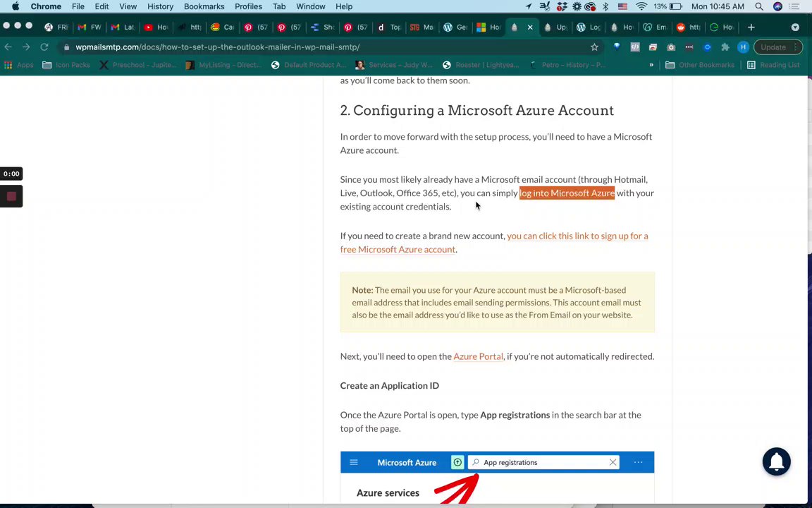Close the active tab
The width and height of the screenshot is (812, 508).
530,27
